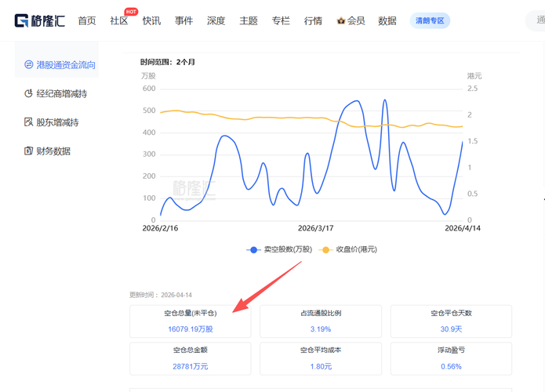Select 港股通资金流向 in sidebar

coord(56,64)
